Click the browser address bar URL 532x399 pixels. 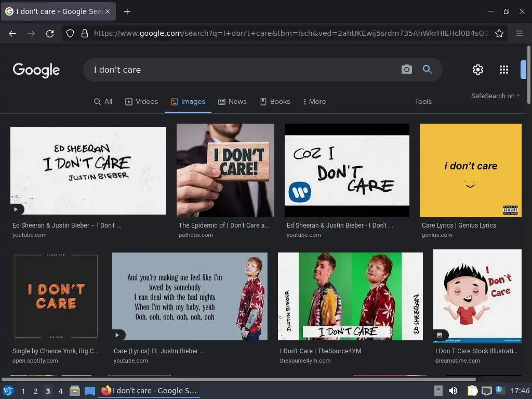(291, 33)
